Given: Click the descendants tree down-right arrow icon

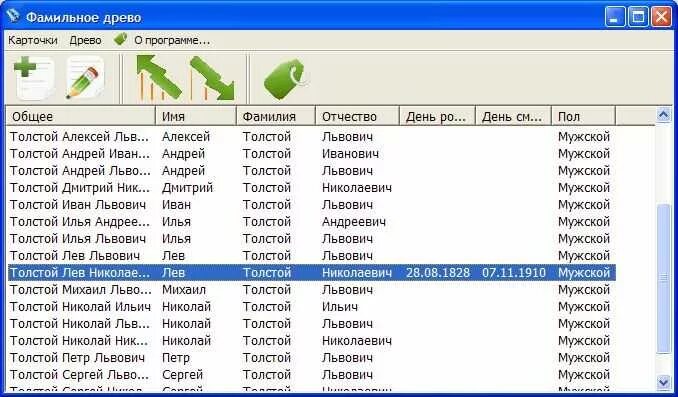Looking at the screenshot, I should coord(212,78).
